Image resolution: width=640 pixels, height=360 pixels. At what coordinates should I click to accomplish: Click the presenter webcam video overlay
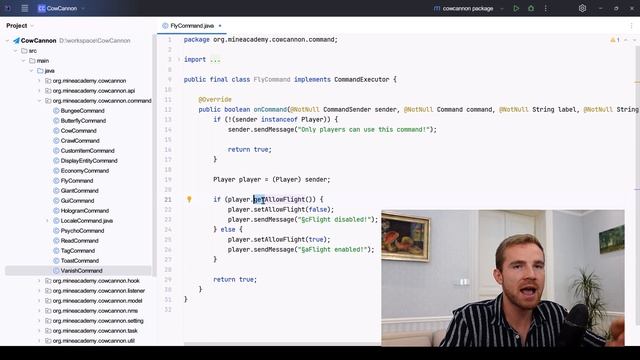(503, 278)
